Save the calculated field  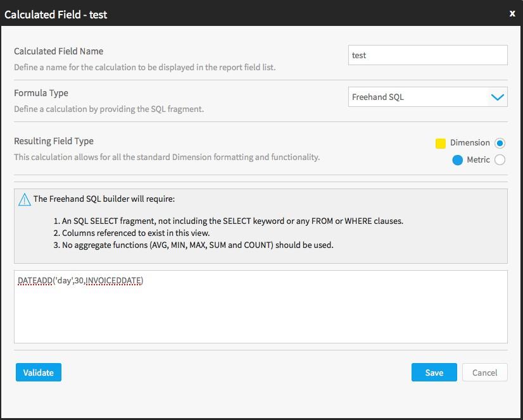coord(434,373)
